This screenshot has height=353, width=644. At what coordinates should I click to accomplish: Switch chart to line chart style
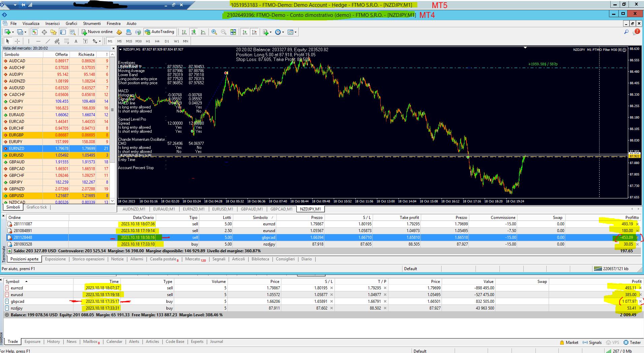(203, 32)
